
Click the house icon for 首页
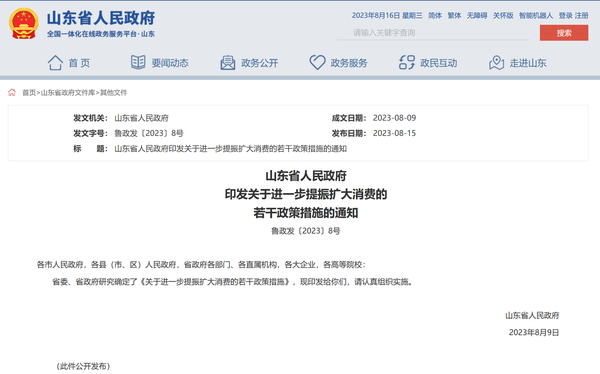pyautogui.click(x=55, y=63)
